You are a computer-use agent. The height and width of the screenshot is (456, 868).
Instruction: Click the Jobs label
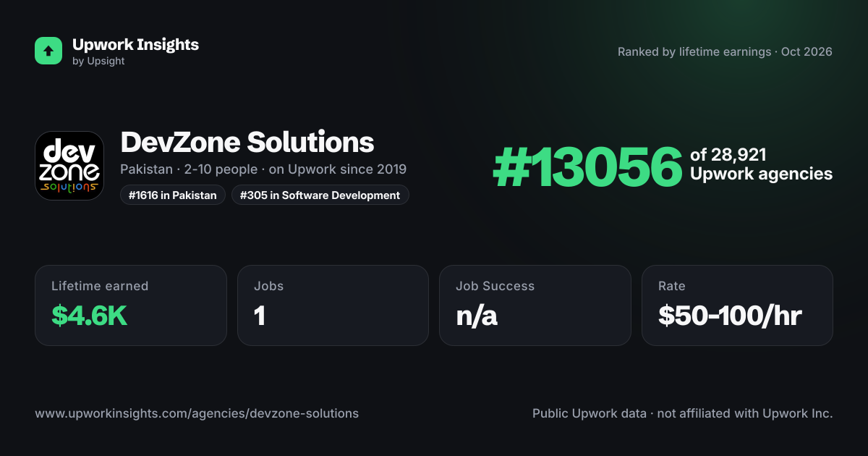[x=269, y=286]
